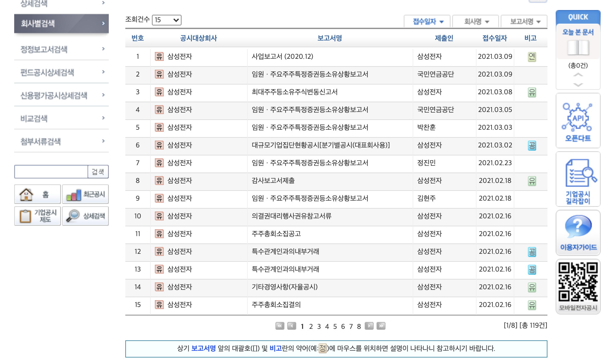The image size is (616, 364).
Task: Click the 상세검색 magnifier icon button
Action: [x=85, y=216]
